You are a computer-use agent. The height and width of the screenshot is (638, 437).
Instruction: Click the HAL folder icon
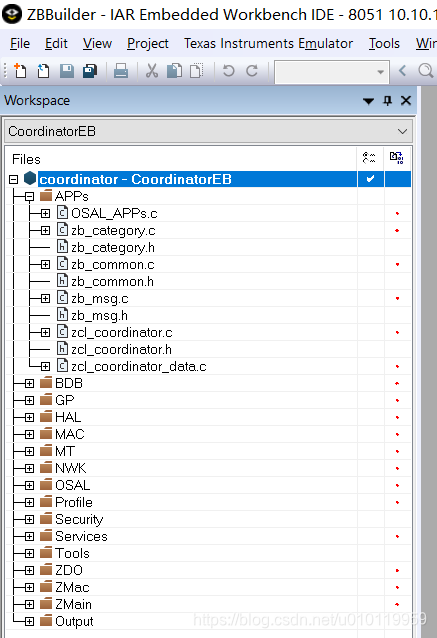click(46, 417)
